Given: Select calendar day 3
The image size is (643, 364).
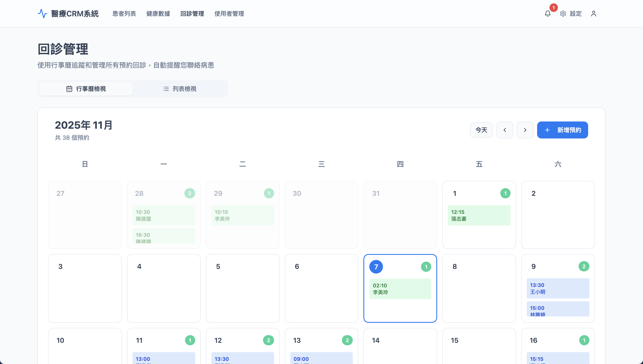Looking at the screenshot, I should (85, 288).
